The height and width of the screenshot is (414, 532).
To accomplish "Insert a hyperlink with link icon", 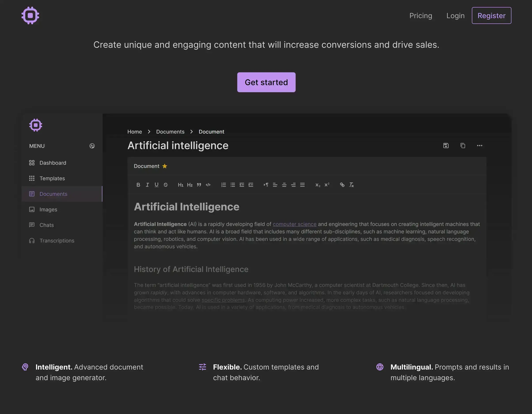I will point(342,185).
